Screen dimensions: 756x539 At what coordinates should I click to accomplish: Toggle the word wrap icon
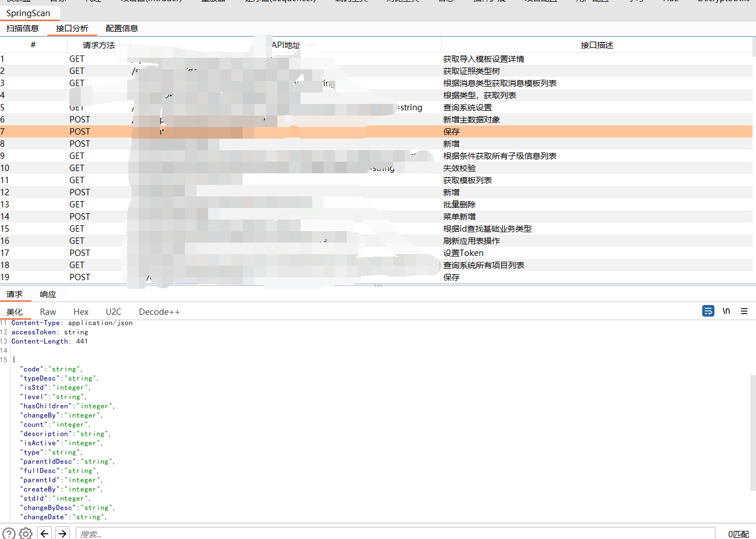point(708,311)
